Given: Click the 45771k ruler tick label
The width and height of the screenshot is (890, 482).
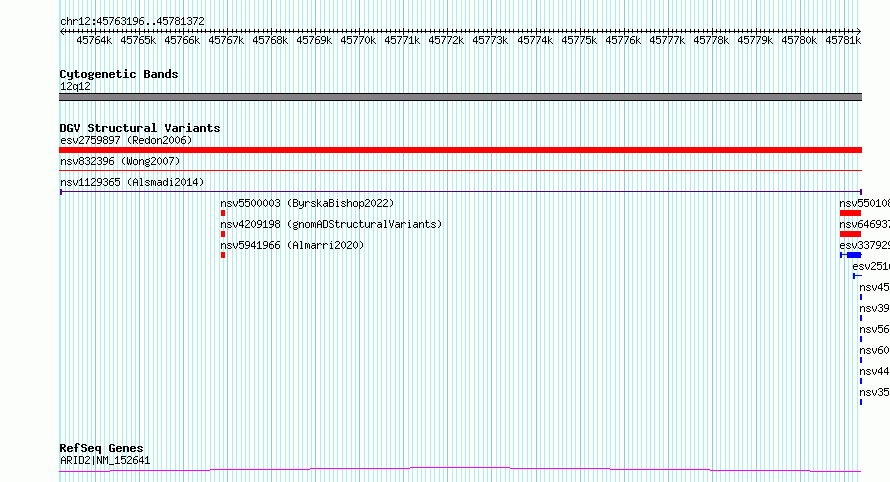Looking at the screenshot, I should [x=402, y=40].
